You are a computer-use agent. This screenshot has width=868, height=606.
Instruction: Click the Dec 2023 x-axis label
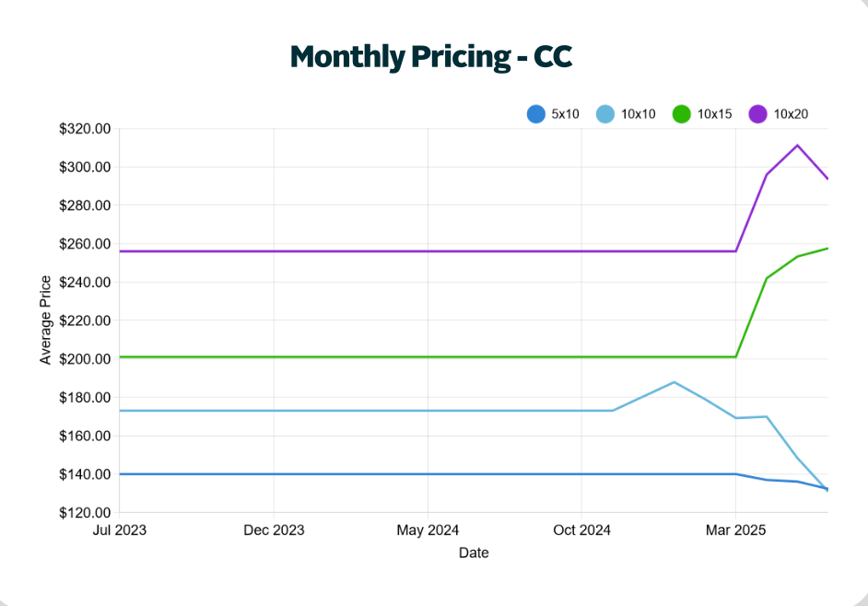[274, 530]
